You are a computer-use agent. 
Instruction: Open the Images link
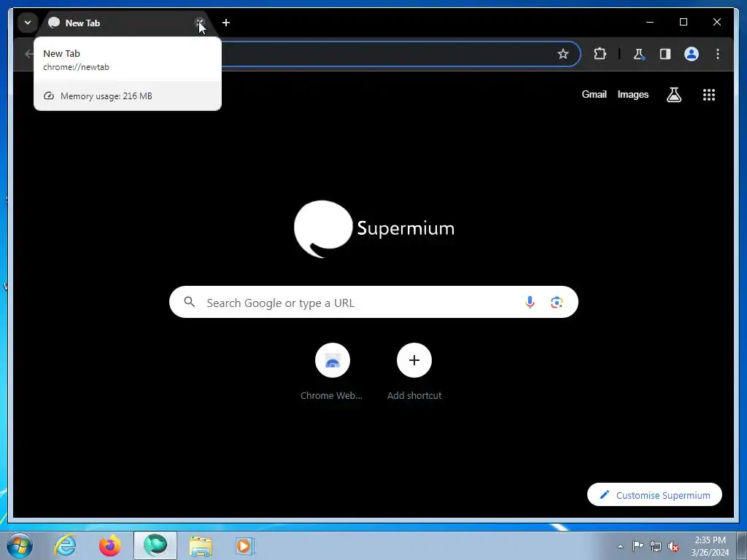pos(632,94)
